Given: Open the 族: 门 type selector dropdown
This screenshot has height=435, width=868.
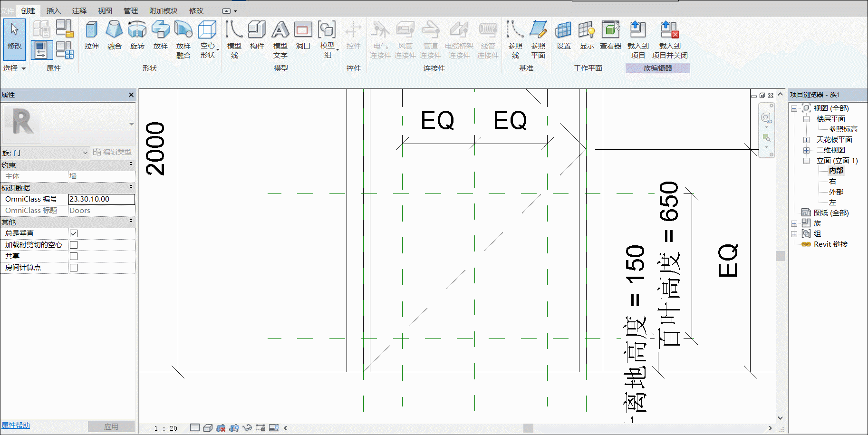Looking at the screenshot, I should click(45, 153).
